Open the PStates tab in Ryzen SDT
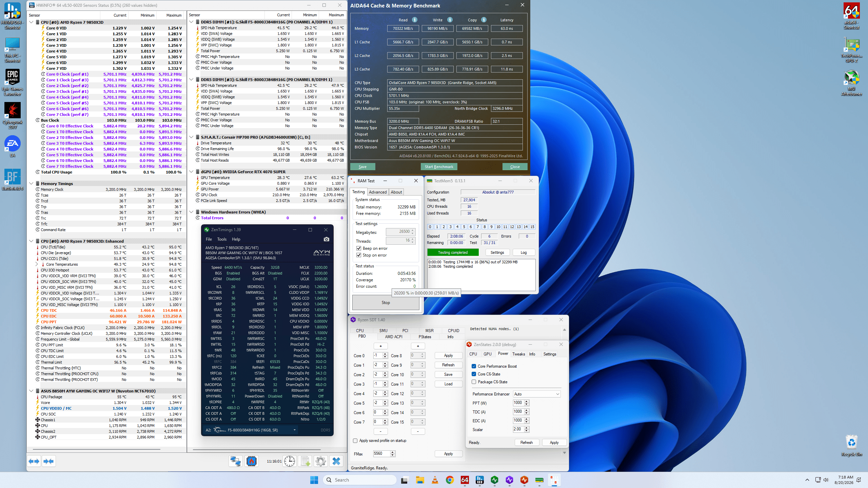 425,337
